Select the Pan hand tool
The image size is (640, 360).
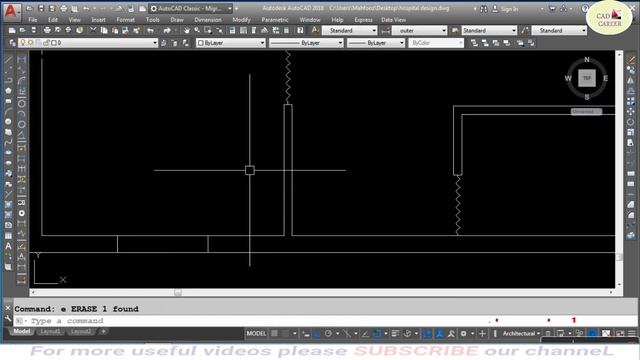tap(187, 31)
